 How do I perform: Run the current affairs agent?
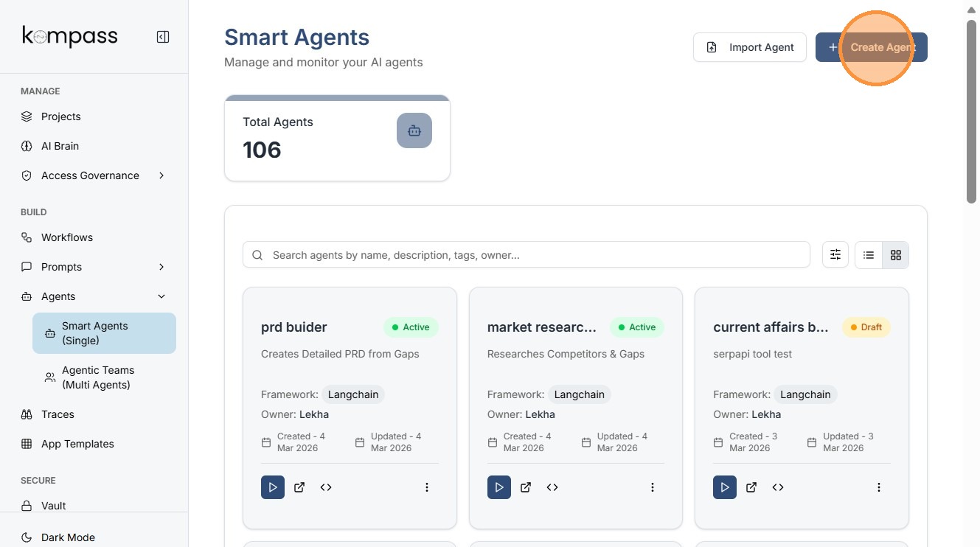(725, 487)
